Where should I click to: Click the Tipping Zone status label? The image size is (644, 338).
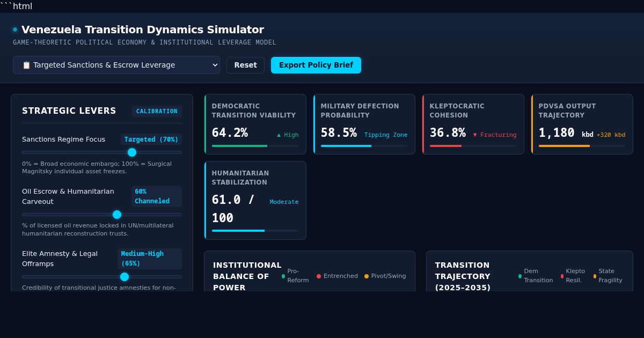[x=386, y=135]
